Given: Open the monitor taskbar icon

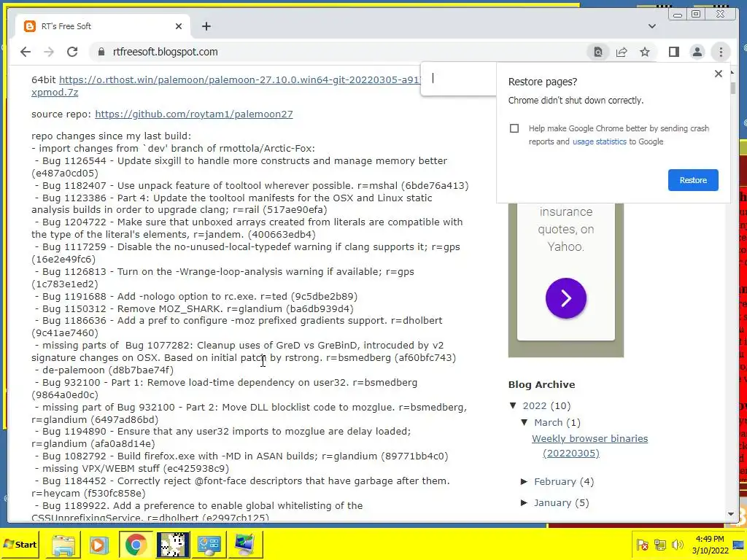Looking at the screenshot, I should click(245, 545).
